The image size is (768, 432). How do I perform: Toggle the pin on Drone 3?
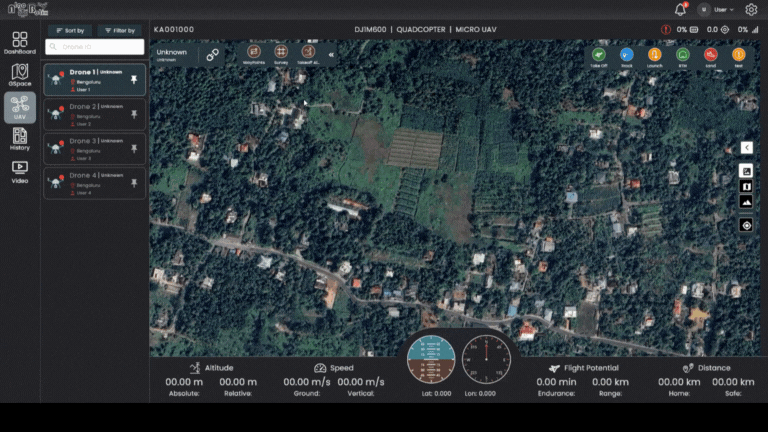click(134, 148)
